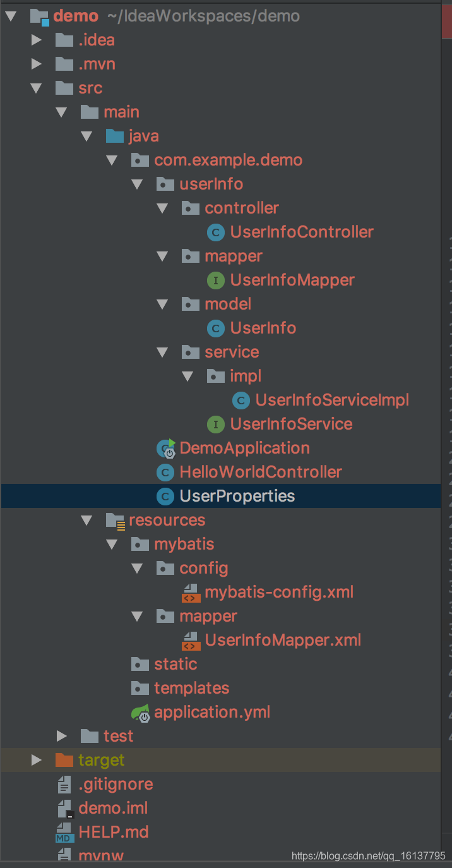Select the .gitignore file name

[x=116, y=784]
